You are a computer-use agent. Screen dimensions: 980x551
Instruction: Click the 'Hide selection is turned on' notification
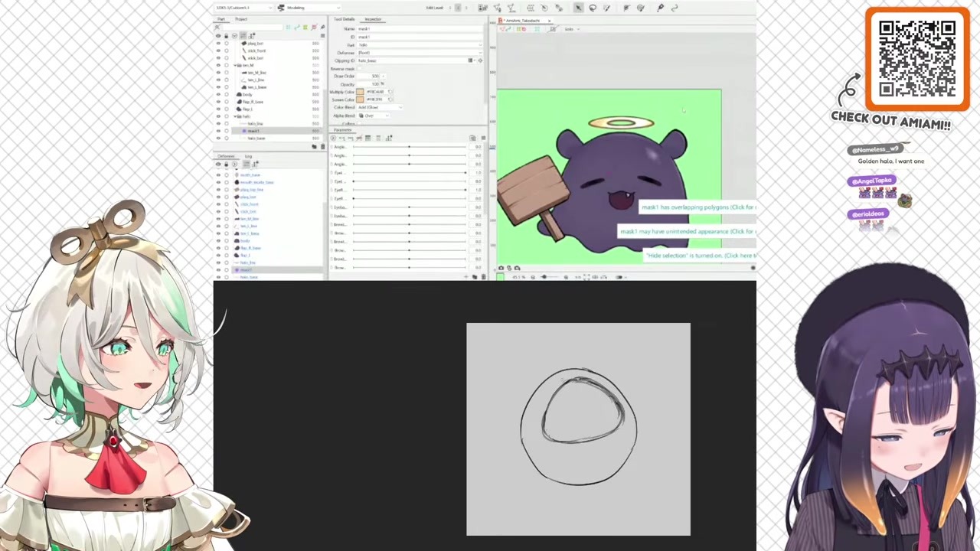click(x=701, y=256)
